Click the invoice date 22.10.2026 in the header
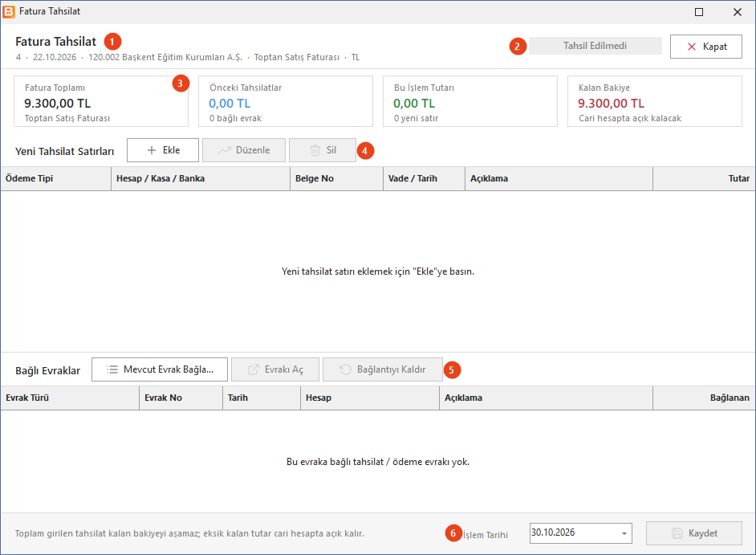Image resolution: width=756 pixels, height=555 pixels. [x=55, y=57]
